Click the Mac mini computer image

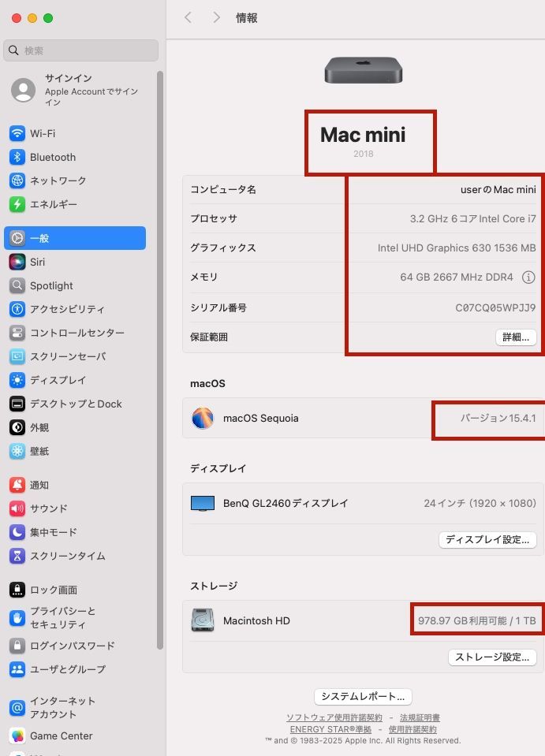point(363,70)
